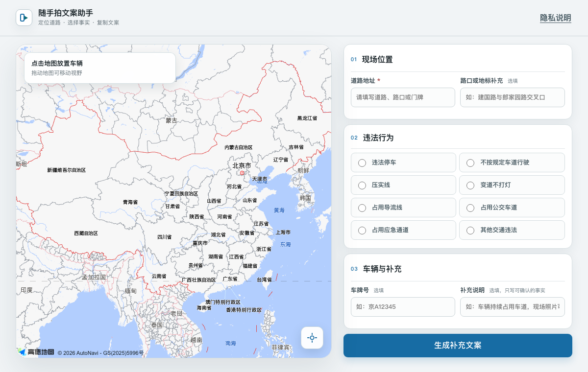
Task: Click the 高德地图 logo on the map
Action: coord(36,351)
